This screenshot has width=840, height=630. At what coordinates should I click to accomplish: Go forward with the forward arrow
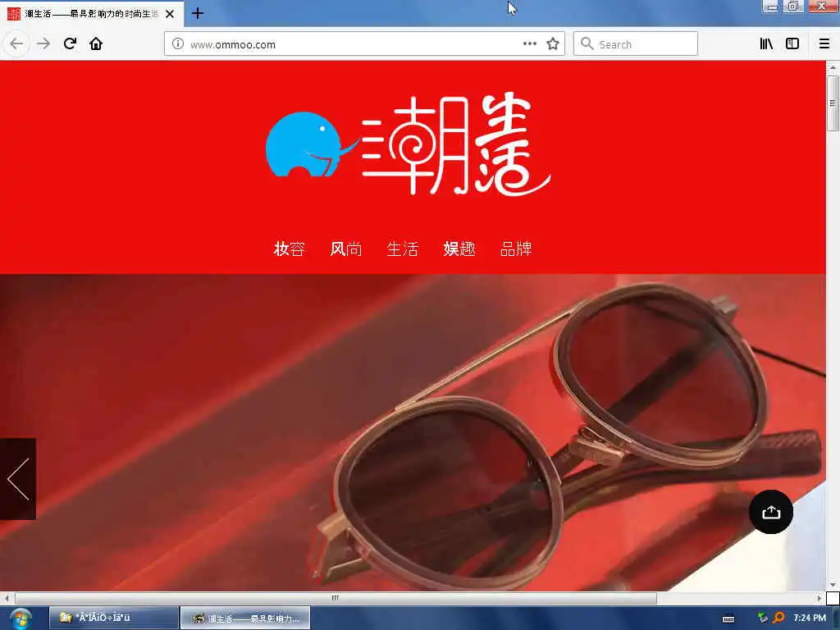point(43,43)
